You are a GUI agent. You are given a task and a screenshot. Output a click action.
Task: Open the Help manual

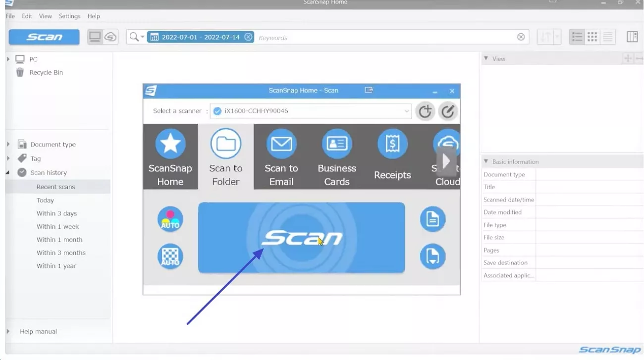38,331
